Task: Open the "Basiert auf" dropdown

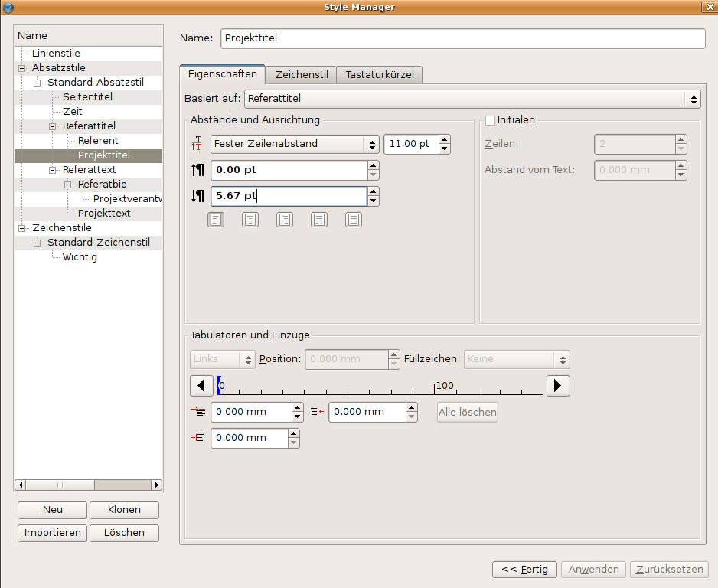Action: coord(472,99)
